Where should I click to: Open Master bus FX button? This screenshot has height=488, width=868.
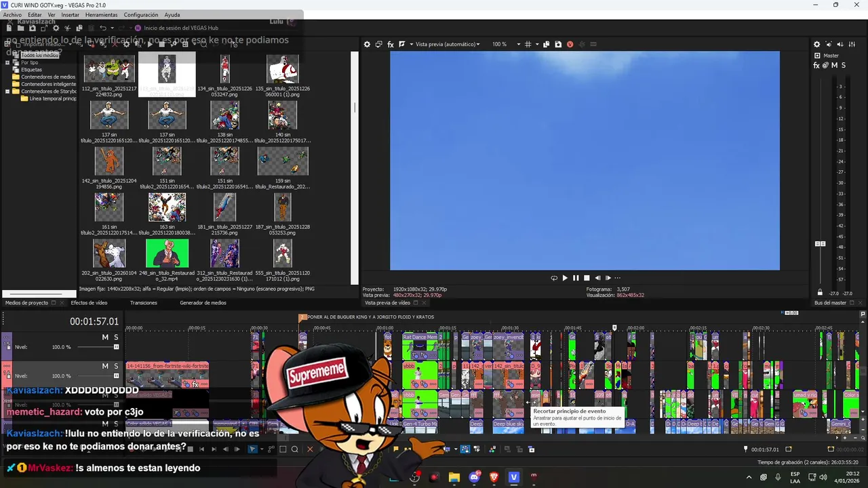816,65
